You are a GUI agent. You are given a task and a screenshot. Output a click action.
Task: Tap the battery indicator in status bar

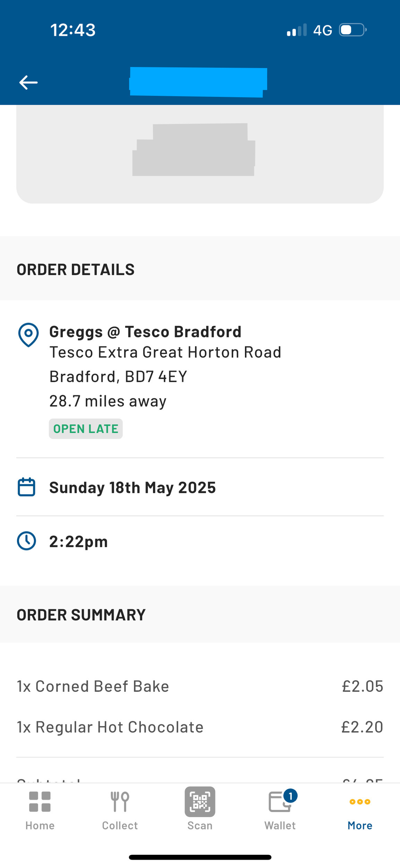[x=353, y=30]
